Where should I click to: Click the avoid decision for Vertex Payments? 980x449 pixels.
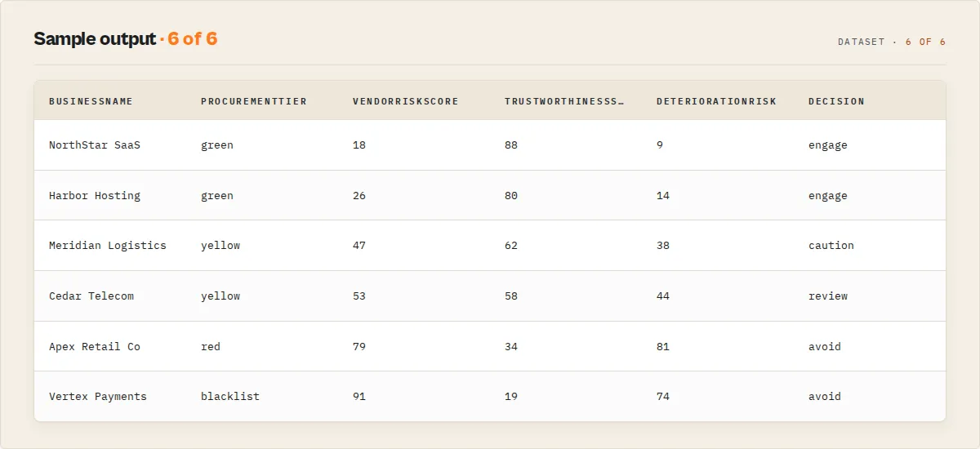tap(825, 397)
